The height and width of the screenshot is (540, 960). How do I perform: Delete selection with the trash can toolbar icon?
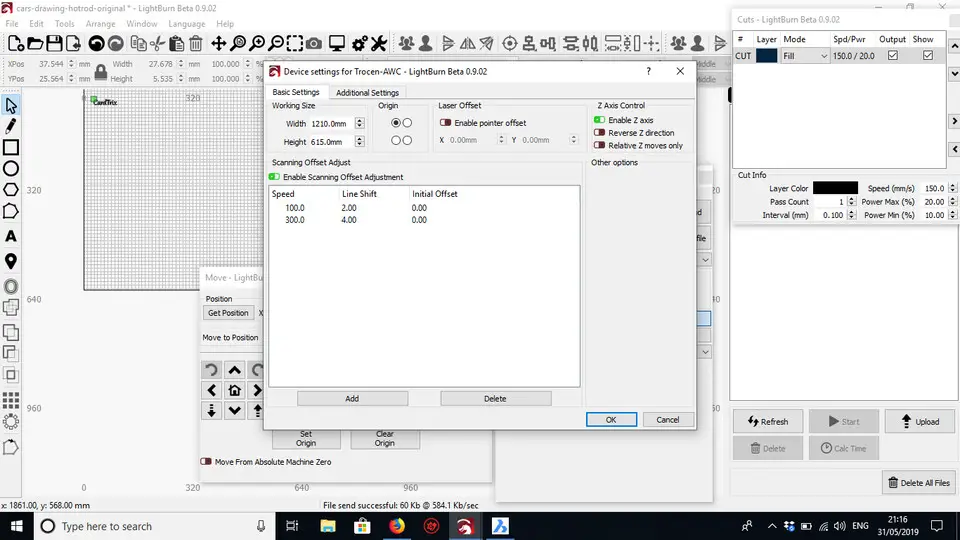tap(196, 43)
